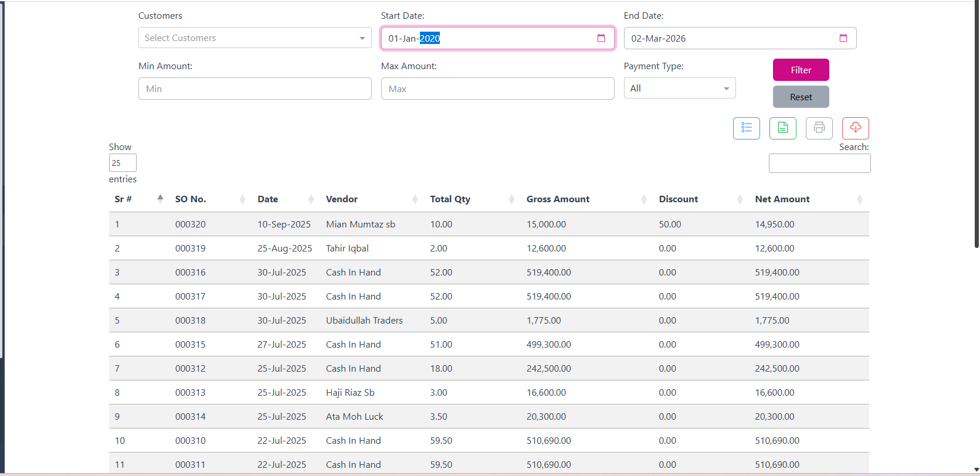Viewport: 980px width, 476px height.
Task: Click SO number 000317
Action: pyautogui.click(x=190, y=297)
